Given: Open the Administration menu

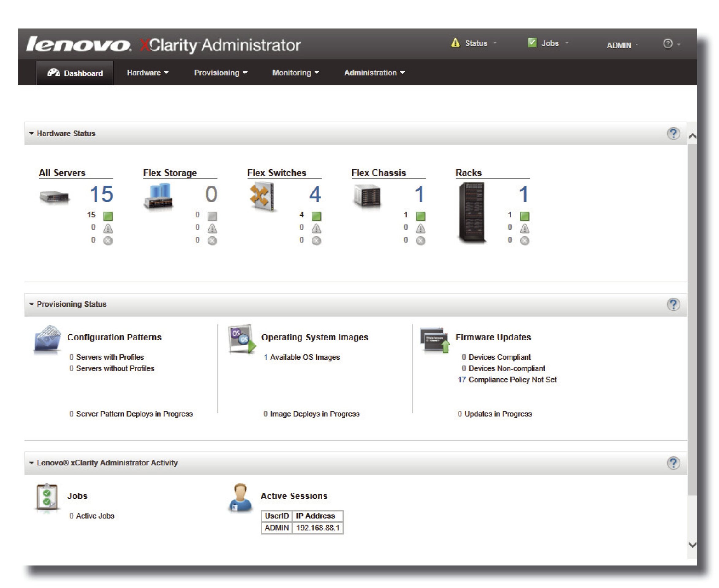Looking at the screenshot, I should coord(374,73).
